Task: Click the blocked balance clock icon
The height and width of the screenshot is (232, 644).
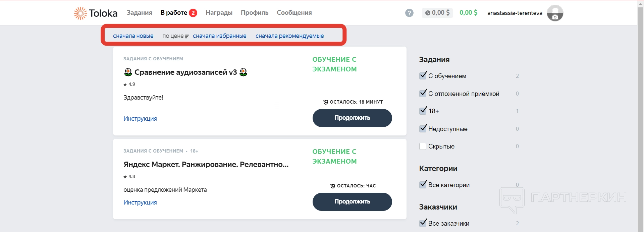Action: coord(428,13)
